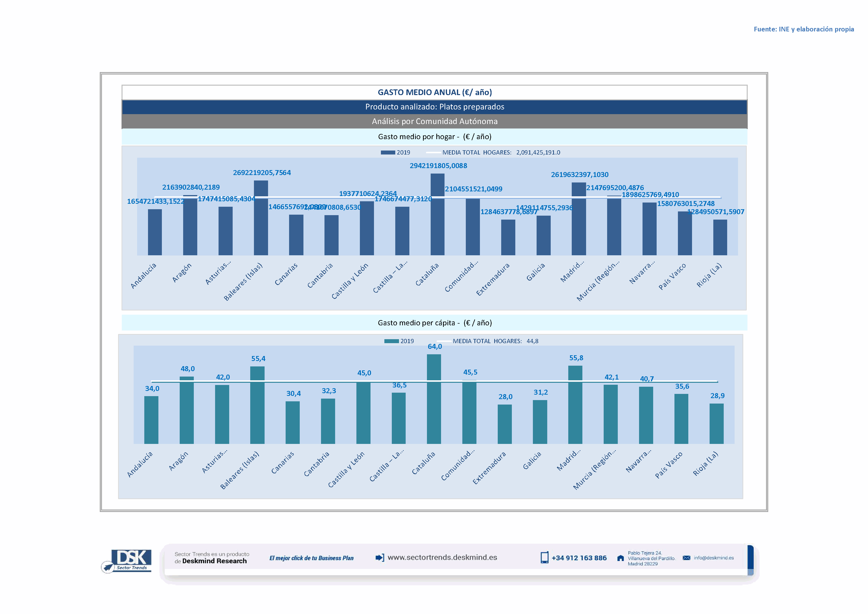Click the login arrow icon before website URL
Screen dimensions: 868x614
[380, 557]
